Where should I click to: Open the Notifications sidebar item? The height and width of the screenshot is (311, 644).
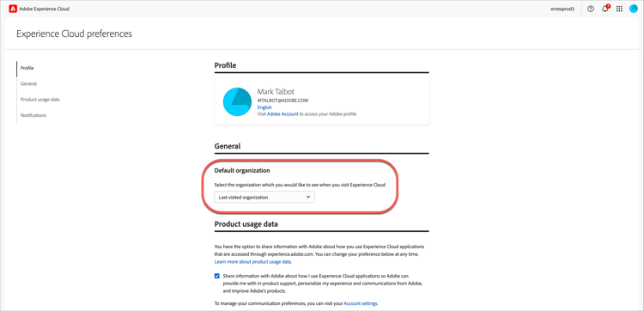[33, 115]
